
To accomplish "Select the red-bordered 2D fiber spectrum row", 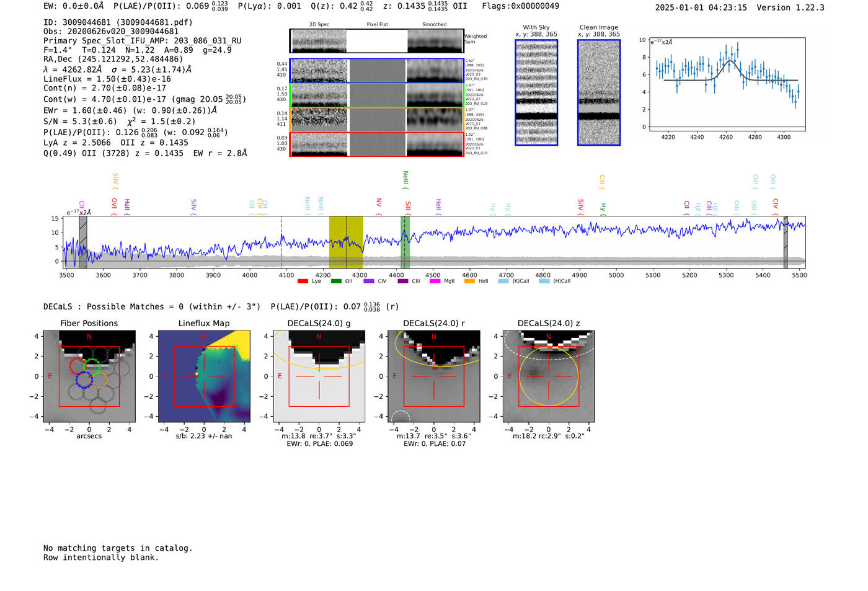I will click(377, 144).
